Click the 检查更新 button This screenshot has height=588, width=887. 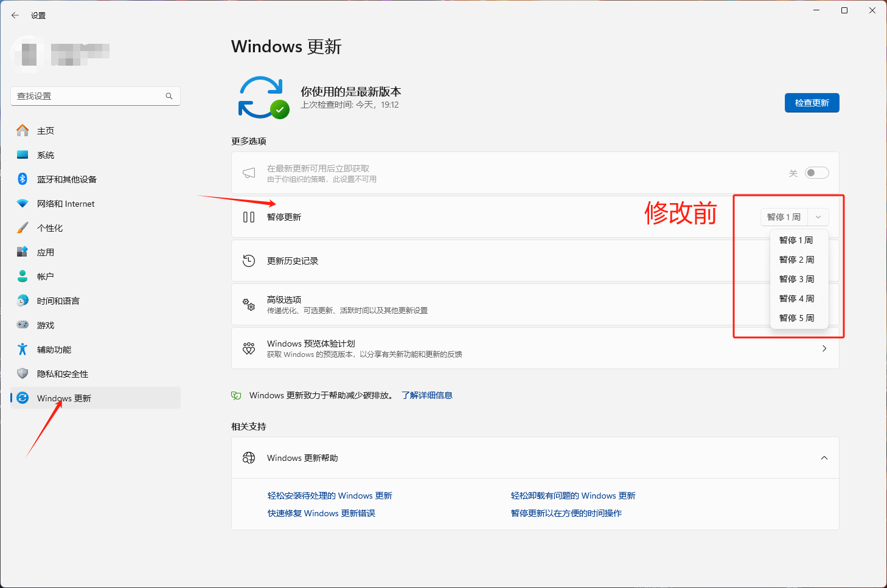click(812, 103)
